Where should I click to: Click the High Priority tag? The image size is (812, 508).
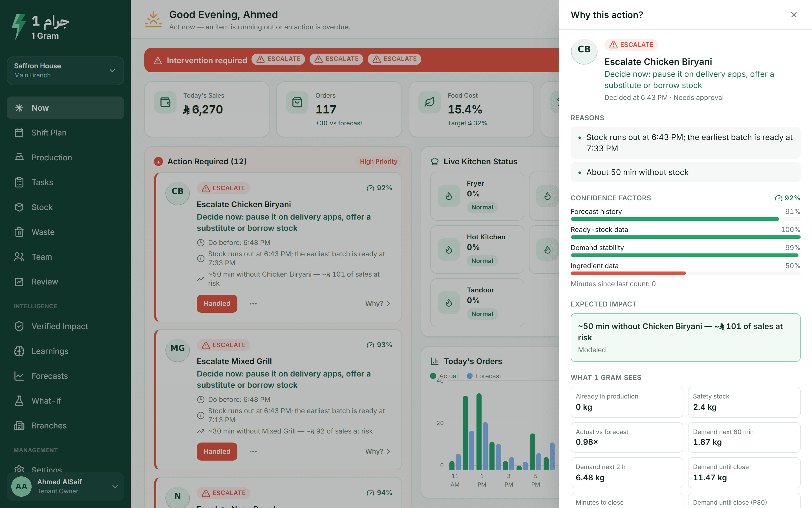[x=378, y=162]
